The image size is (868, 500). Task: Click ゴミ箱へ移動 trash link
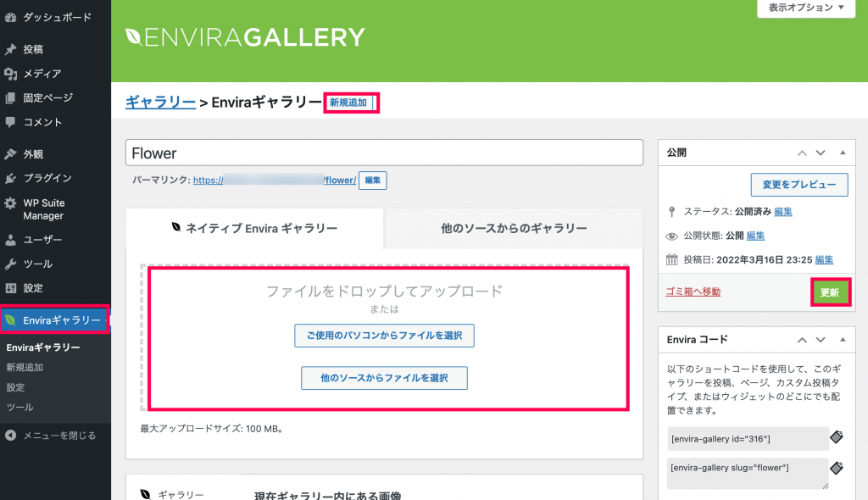693,292
